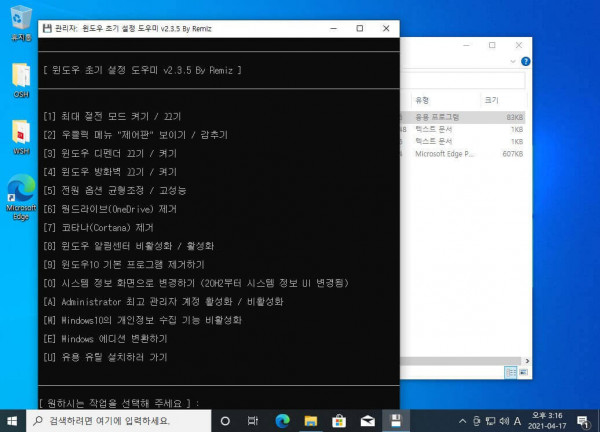Click the horizontal scrollbar right arrow in Explorer

pos(527,361)
